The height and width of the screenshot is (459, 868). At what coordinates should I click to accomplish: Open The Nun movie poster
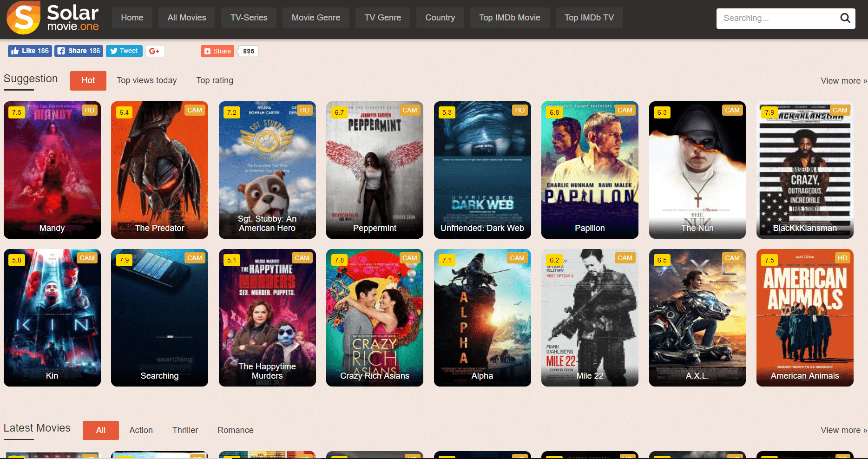click(x=697, y=170)
